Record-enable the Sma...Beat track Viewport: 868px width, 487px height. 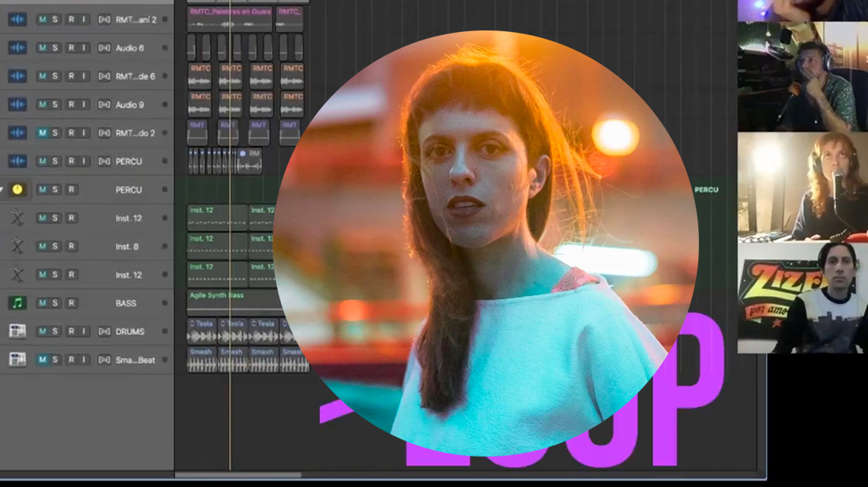[71, 360]
